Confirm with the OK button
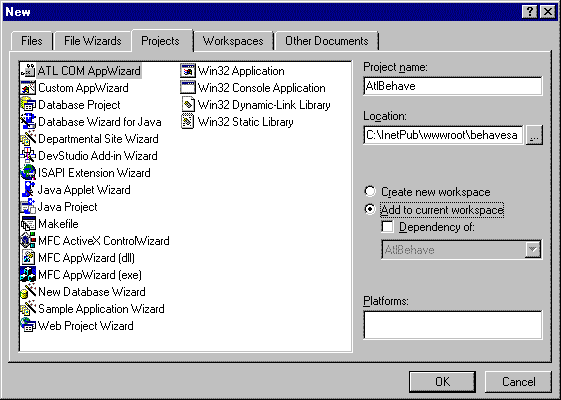The height and width of the screenshot is (400, 561). click(x=443, y=382)
